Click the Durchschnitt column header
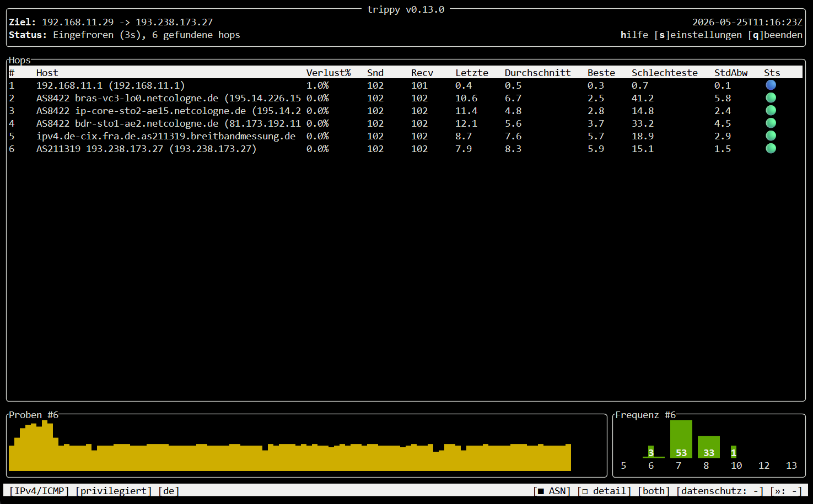 tap(538, 73)
